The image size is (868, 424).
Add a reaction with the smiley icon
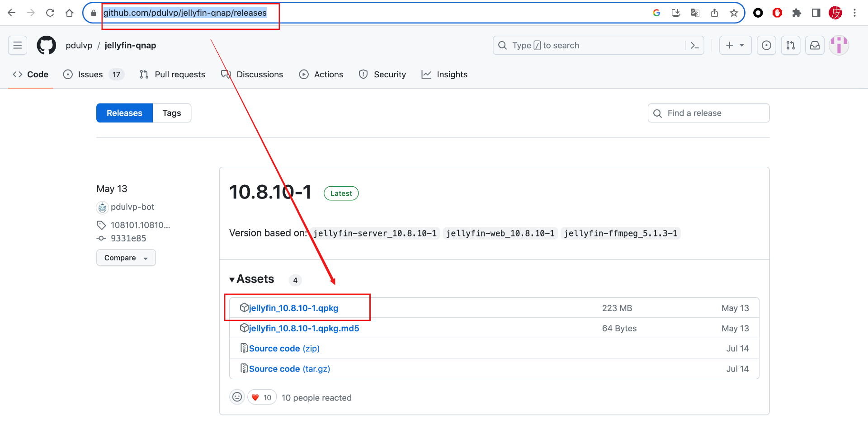(x=237, y=397)
